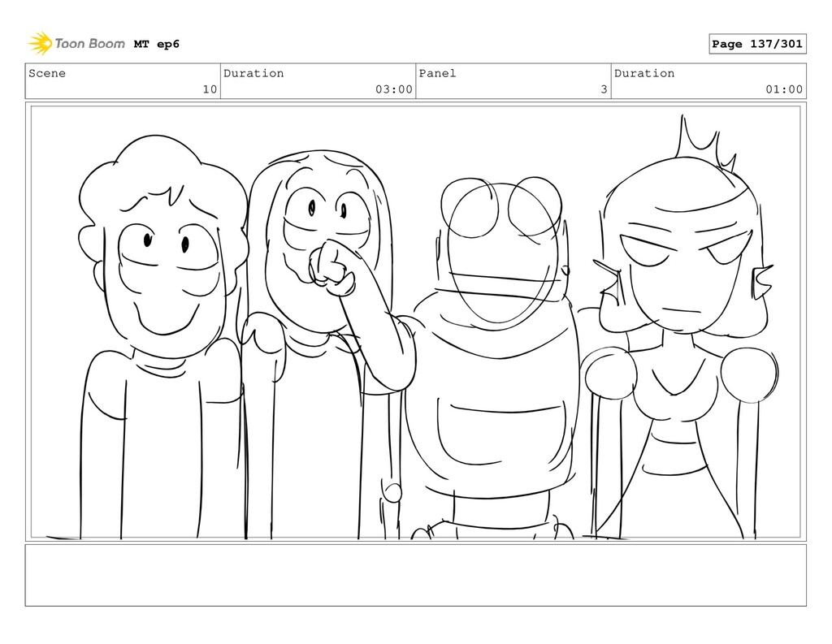This screenshot has width=832, height=644.
Task: Click the empty notes box below panel
Action: [x=415, y=575]
